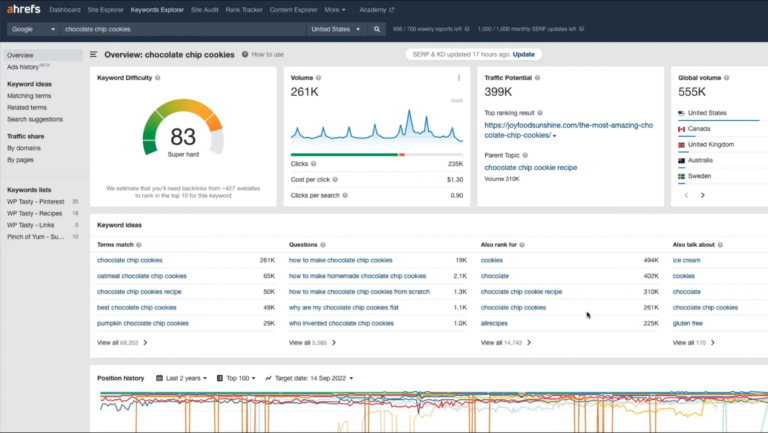Go to next global volume countries
Image resolution: width=768 pixels, height=433 pixels.
[x=703, y=195]
